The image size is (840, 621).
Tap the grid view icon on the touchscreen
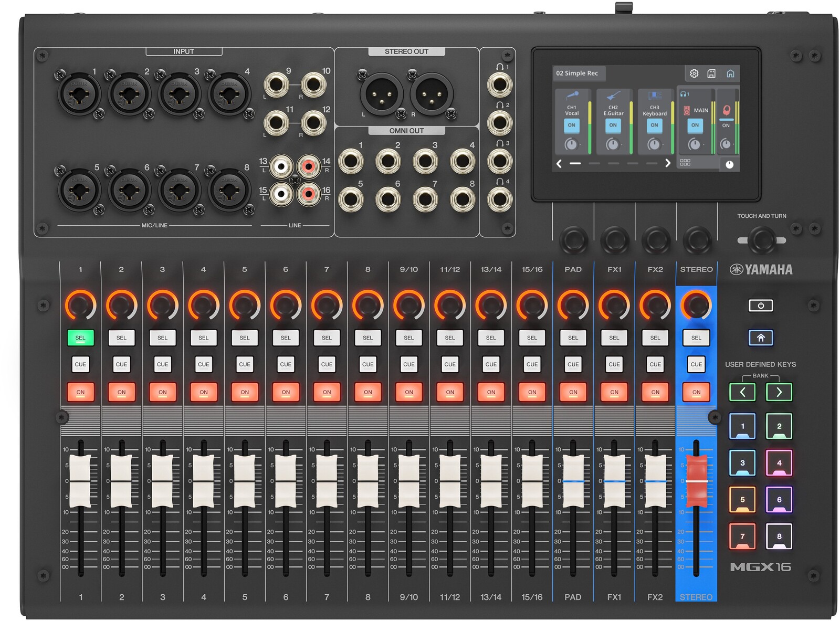click(x=686, y=163)
